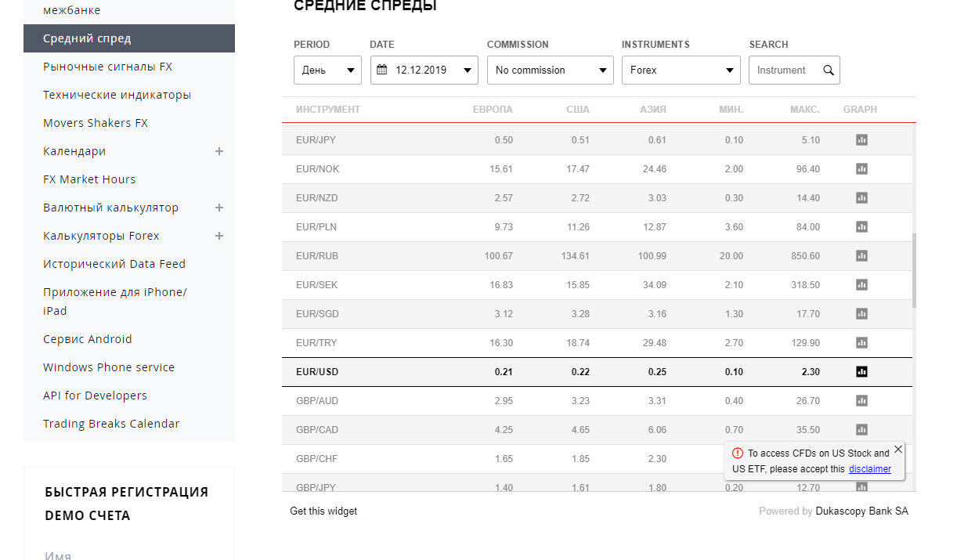The image size is (957, 560).
Task: Select the EUR/RUB instrument cell
Action: [317, 256]
